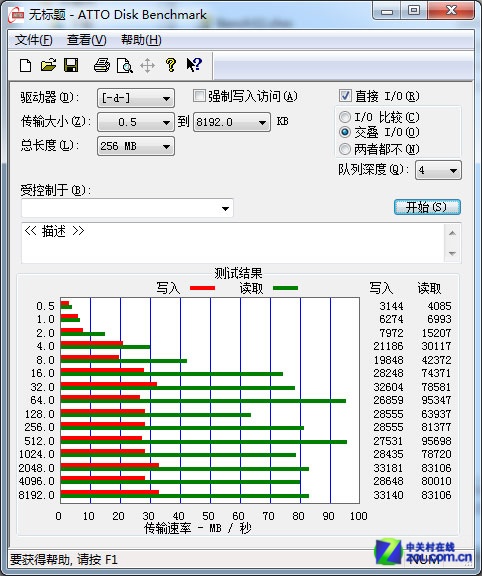Close the ATTO Disk Benchmark window
The image size is (482, 576).
click(x=451, y=11)
